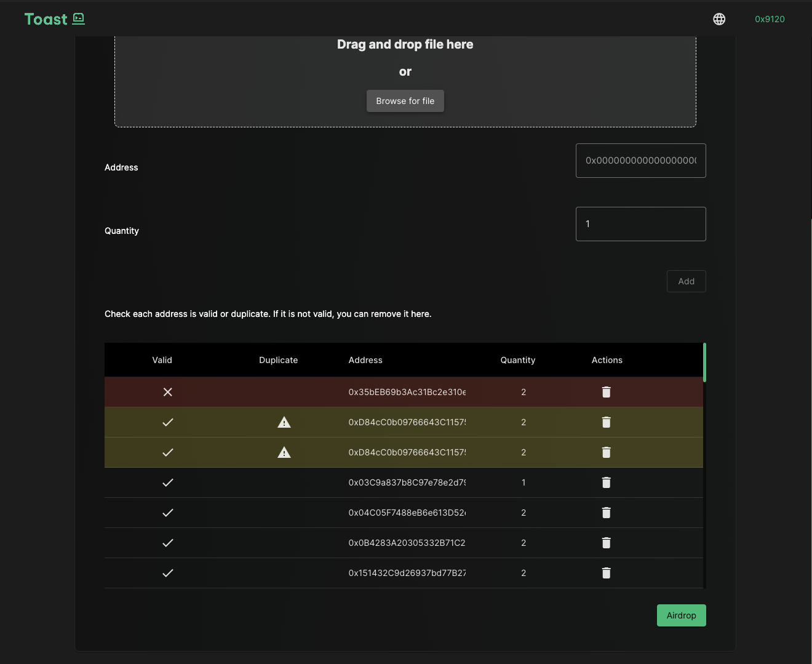Click the green table scrollbar thumb
812x664 pixels.
pyautogui.click(x=704, y=362)
